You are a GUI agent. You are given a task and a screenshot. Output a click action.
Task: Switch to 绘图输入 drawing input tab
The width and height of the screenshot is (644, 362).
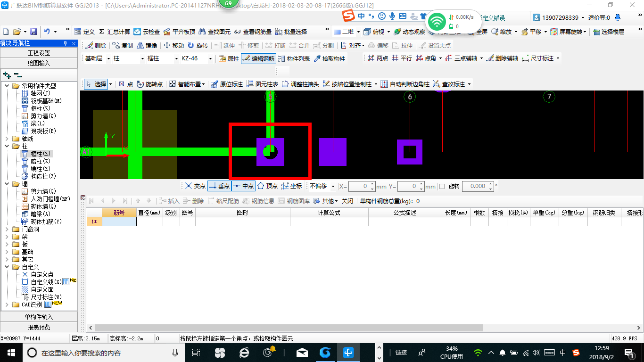pos(39,63)
